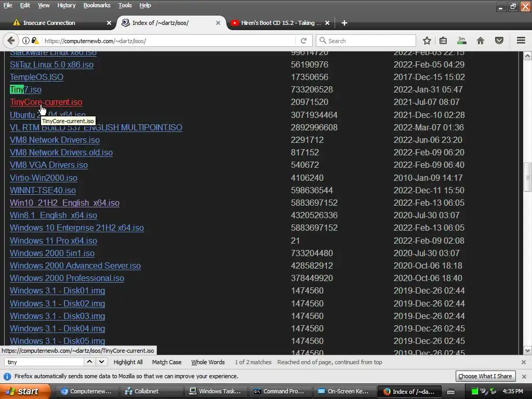Open the bookmarks list icon

tap(443, 41)
